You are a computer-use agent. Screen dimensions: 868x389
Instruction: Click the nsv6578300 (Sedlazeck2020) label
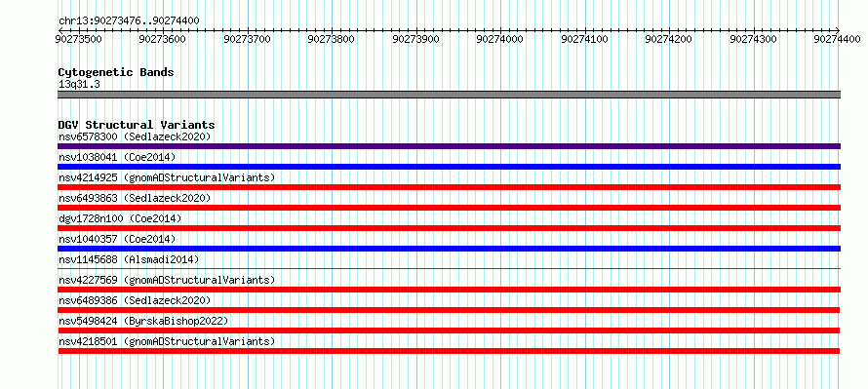click(x=135, y=136)
